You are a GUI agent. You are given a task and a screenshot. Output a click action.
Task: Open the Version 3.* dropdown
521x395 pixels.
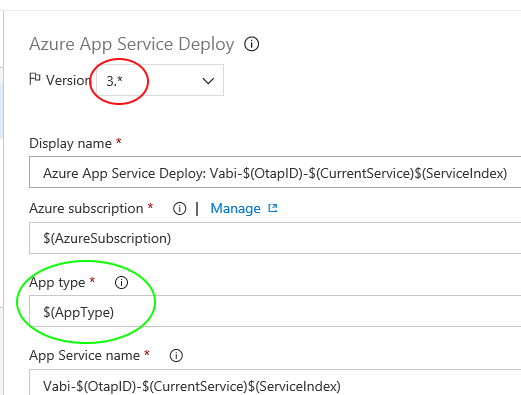coord(160,80)
